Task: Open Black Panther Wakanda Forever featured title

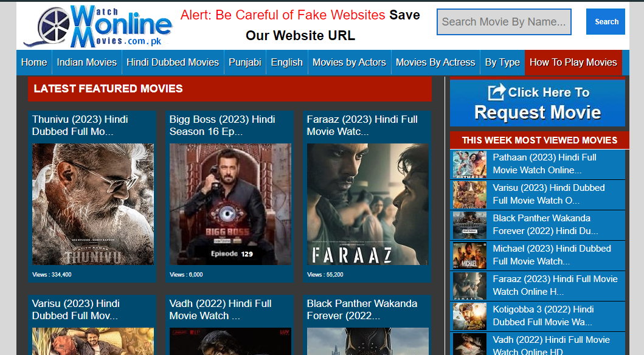Action: 362,309
